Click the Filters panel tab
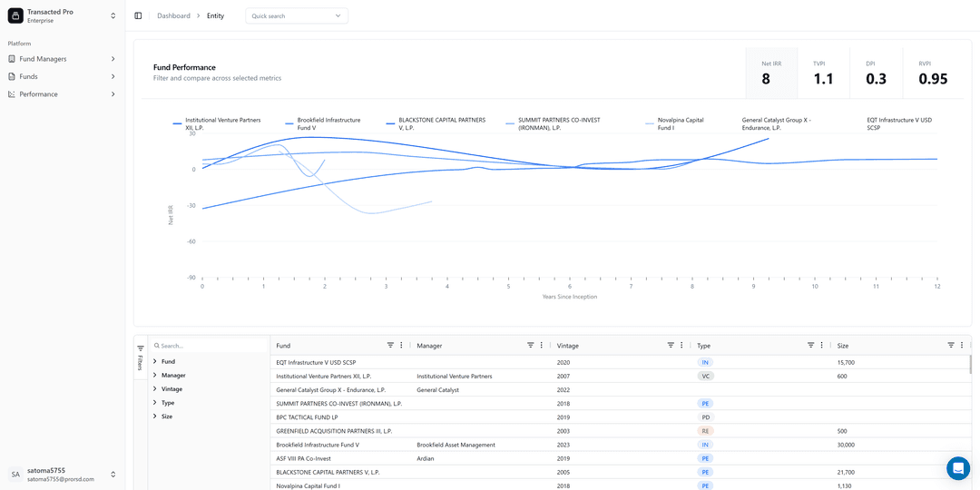980x490 pixels. 140,358
